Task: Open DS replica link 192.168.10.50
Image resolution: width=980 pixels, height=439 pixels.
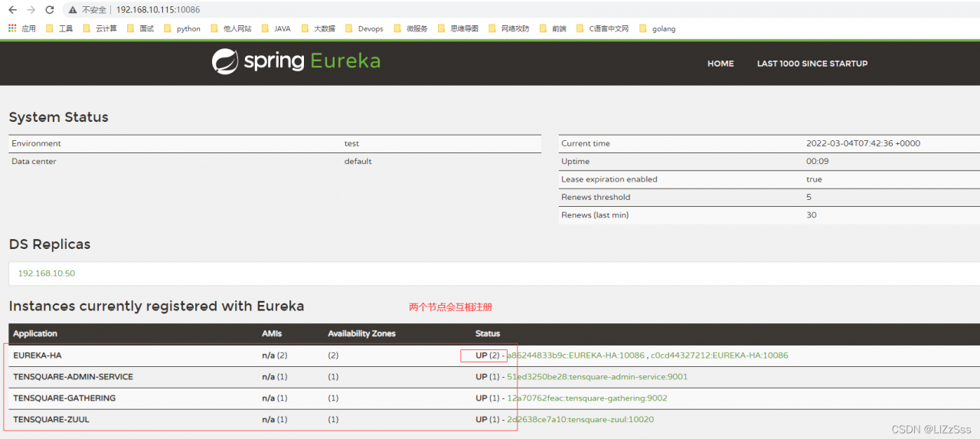Action: click(x=47, y=274)
